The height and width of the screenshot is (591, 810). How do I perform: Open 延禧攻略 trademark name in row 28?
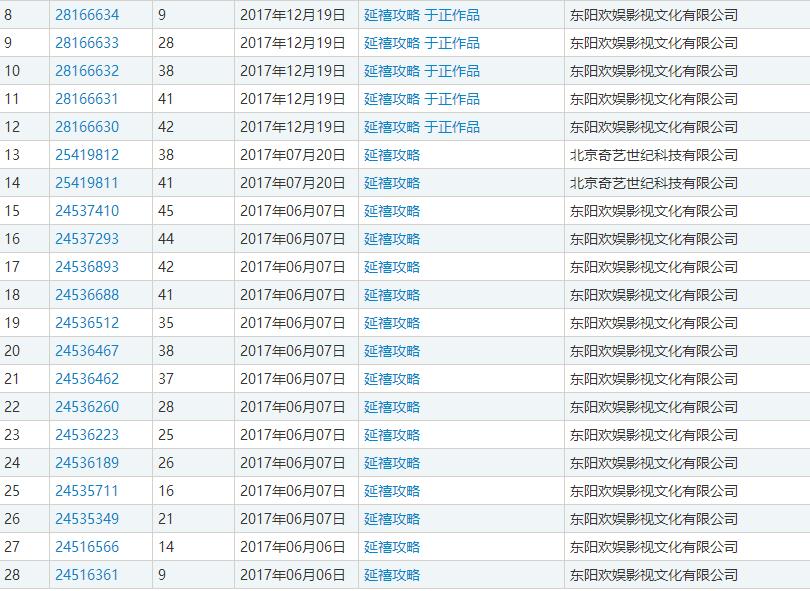[392, 575]
